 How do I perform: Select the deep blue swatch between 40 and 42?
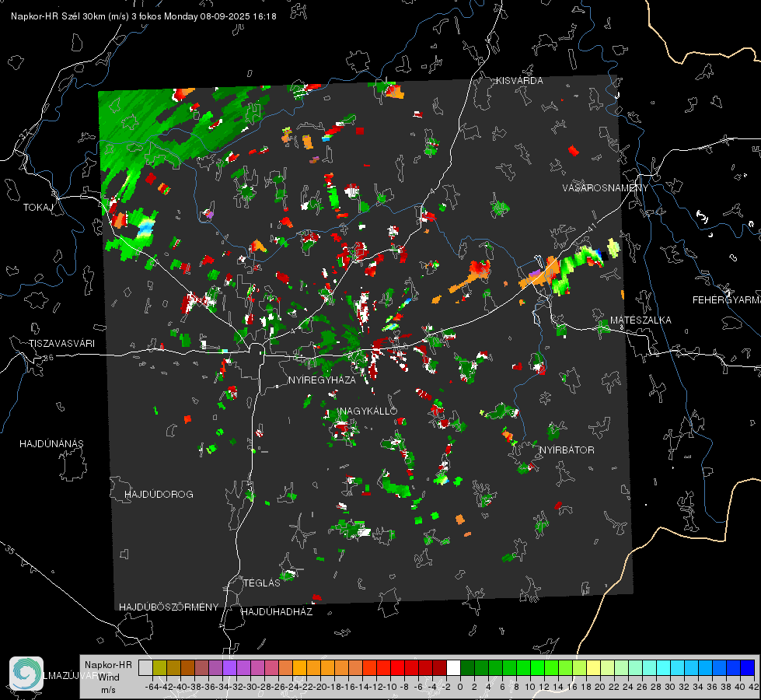tap(747, 667)
